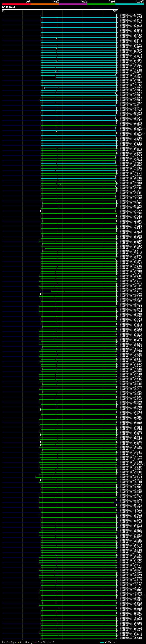Viewport: 146px width, 644px height.
Task: Click the UniRef100_A9NMI5 label
Action: pos(131,108)
